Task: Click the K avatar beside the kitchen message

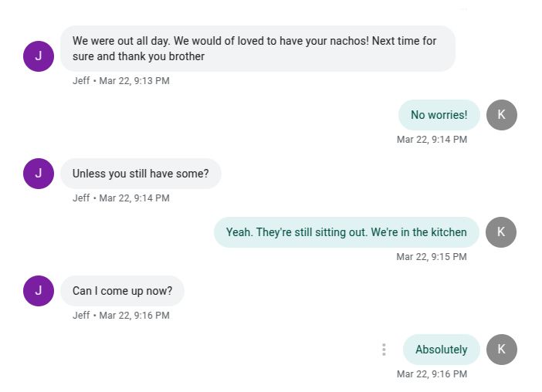Action: (502, 232)
